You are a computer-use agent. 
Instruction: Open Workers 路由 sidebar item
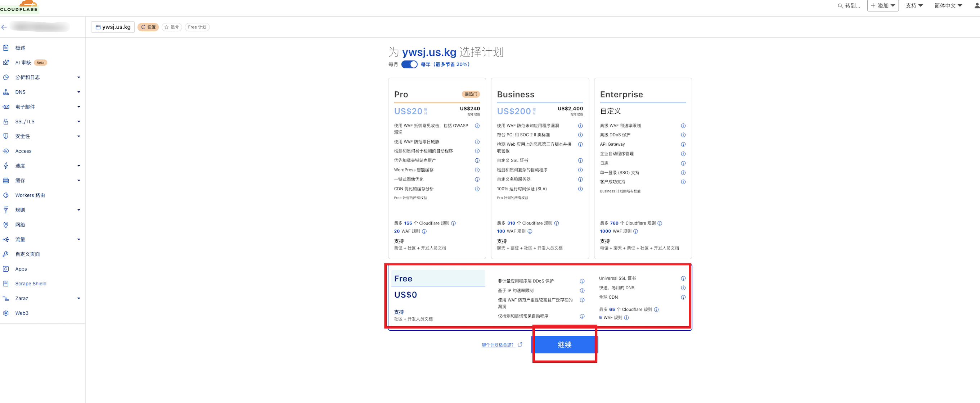click(30, 195)
